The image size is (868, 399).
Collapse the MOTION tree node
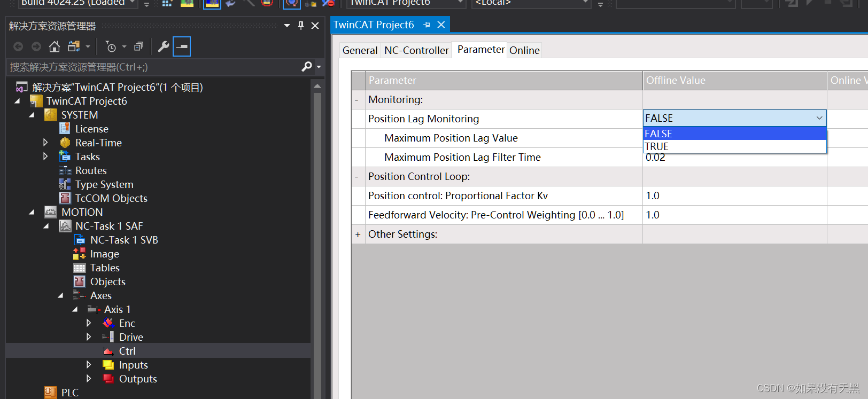click(x=32, y=212)
